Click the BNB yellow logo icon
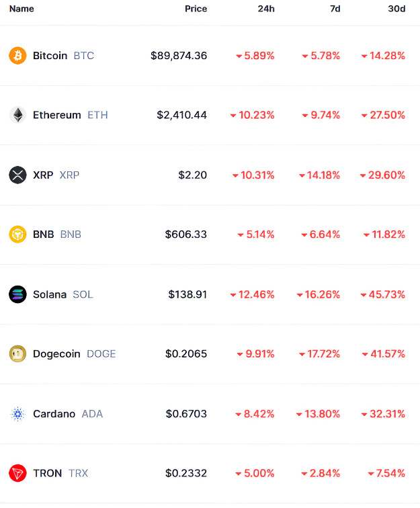Image resolution: width=420 pixels, height=508 pixels. click(17, 235)
